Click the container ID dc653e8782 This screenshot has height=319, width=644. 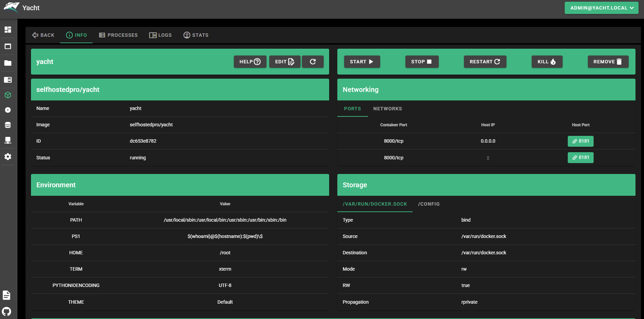coord(143,141)
